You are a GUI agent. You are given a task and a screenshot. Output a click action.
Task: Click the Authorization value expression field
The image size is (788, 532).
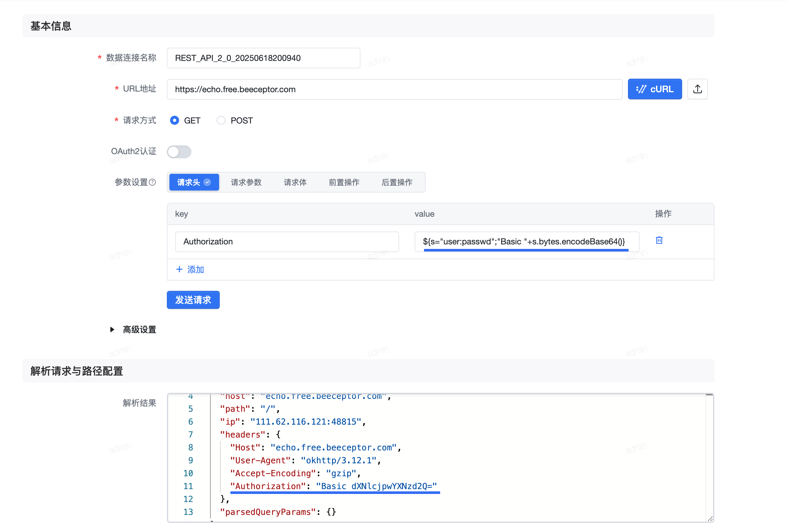point(526,241)
